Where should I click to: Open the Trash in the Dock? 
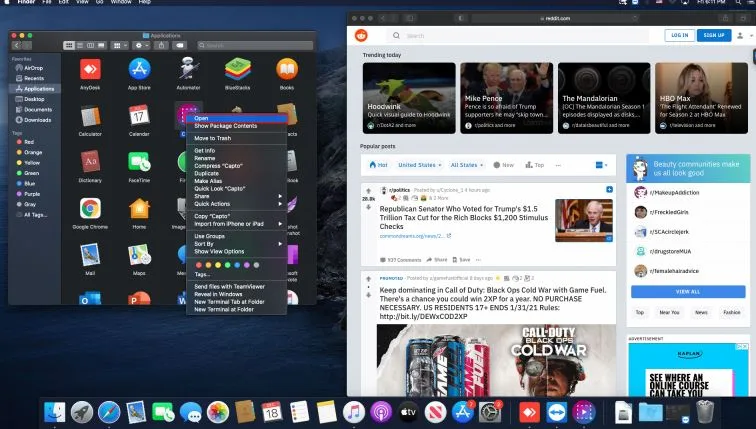click(705, 412)
